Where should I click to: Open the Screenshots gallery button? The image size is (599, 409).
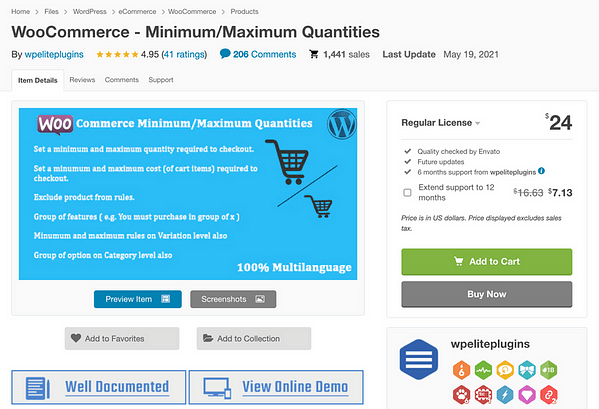233,299
